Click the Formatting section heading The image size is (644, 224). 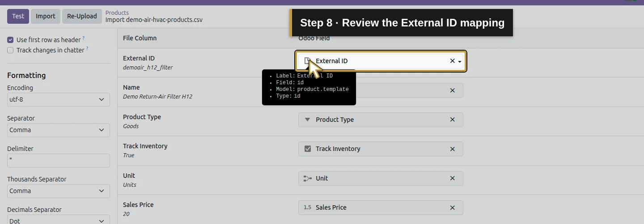pos(26,75)
